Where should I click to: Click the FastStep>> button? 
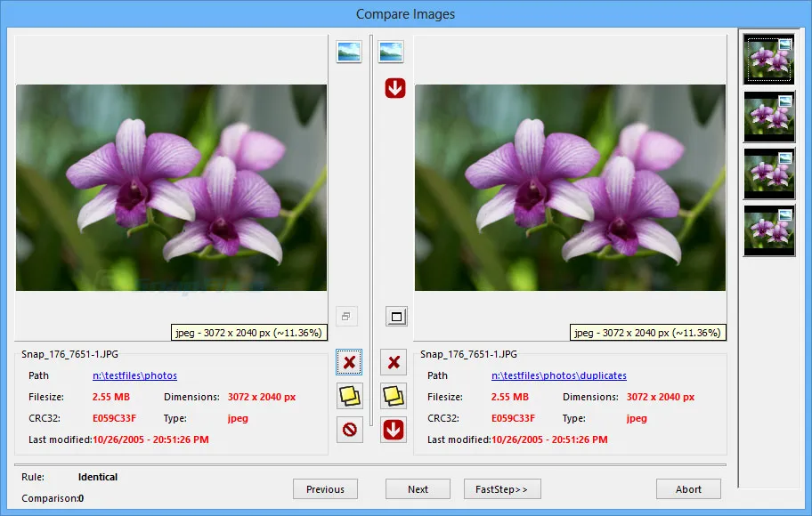[502, 489]
